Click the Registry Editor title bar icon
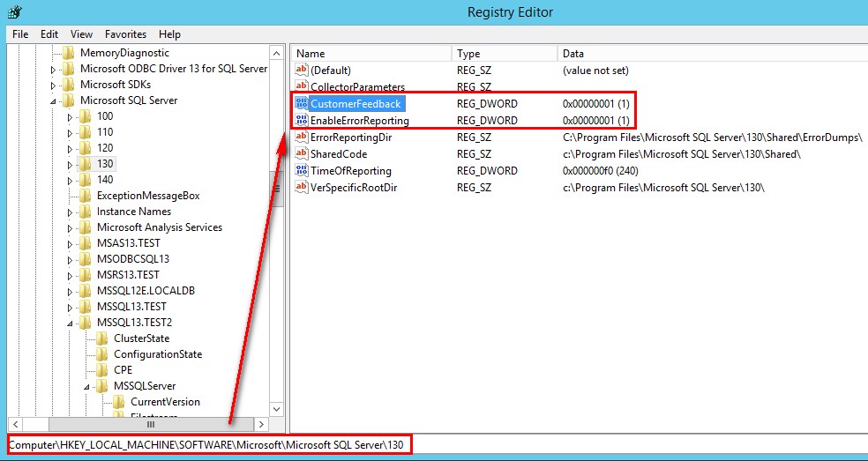This screenshot has width=868, height=461. click(15, 11)
